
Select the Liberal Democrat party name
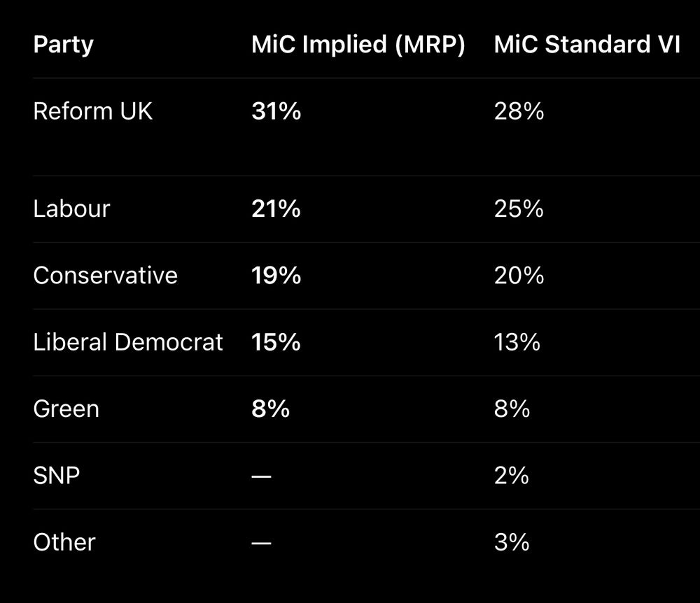128,342
